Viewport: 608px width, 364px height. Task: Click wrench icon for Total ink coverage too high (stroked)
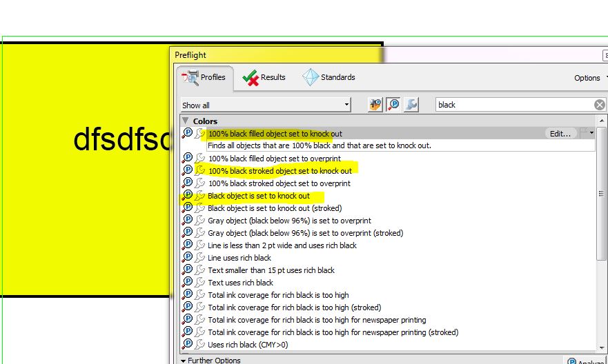pyautogui.click(x=199, y=307)
